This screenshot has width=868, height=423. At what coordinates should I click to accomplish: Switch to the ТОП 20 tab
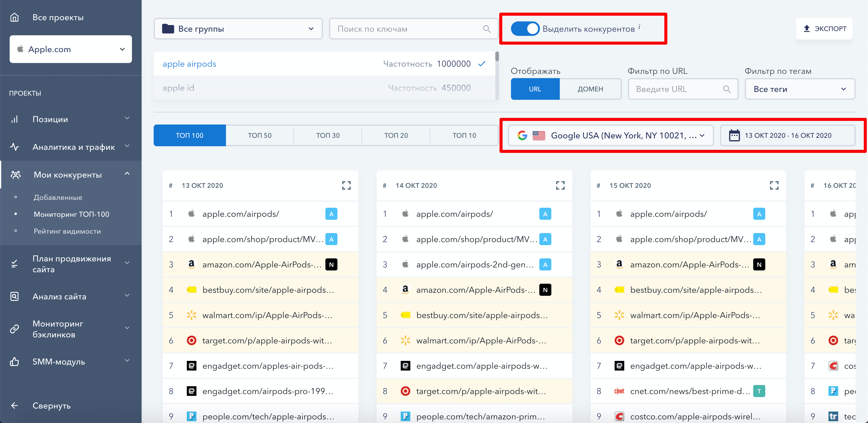point(396,135)
